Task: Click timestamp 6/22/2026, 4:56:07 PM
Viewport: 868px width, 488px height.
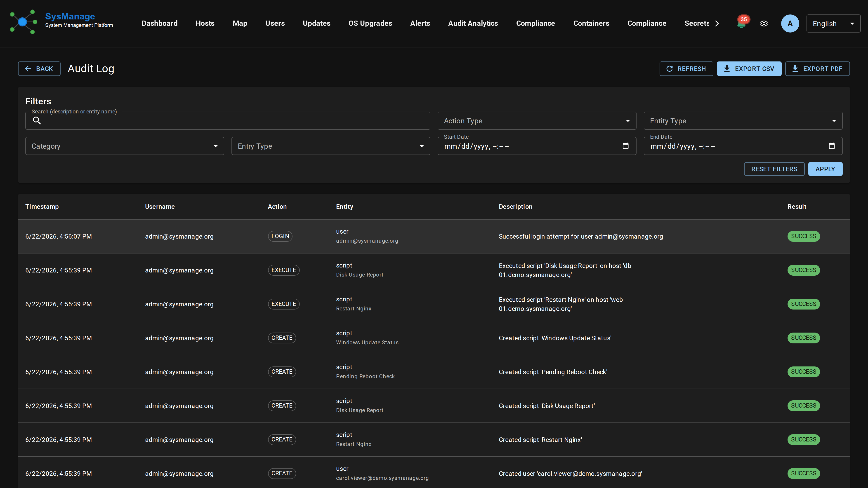Action: tap(58, 236)
